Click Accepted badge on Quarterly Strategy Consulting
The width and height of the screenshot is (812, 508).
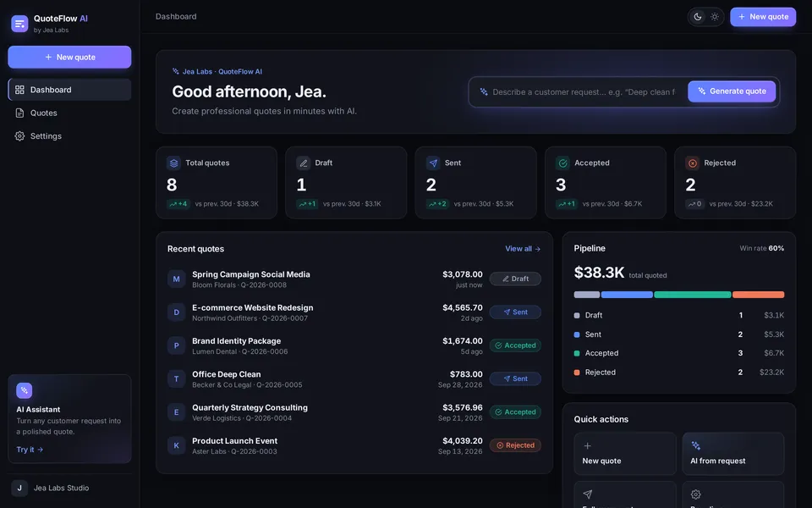515,412
